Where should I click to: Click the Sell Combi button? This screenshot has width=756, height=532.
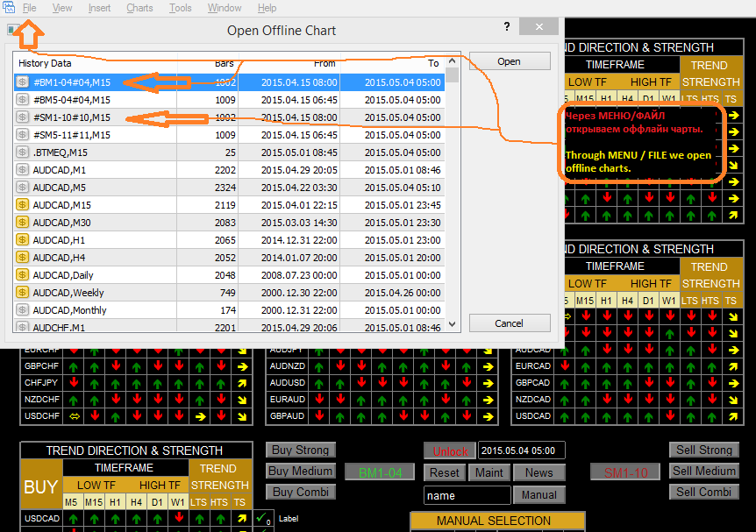(x=704, y=492)
